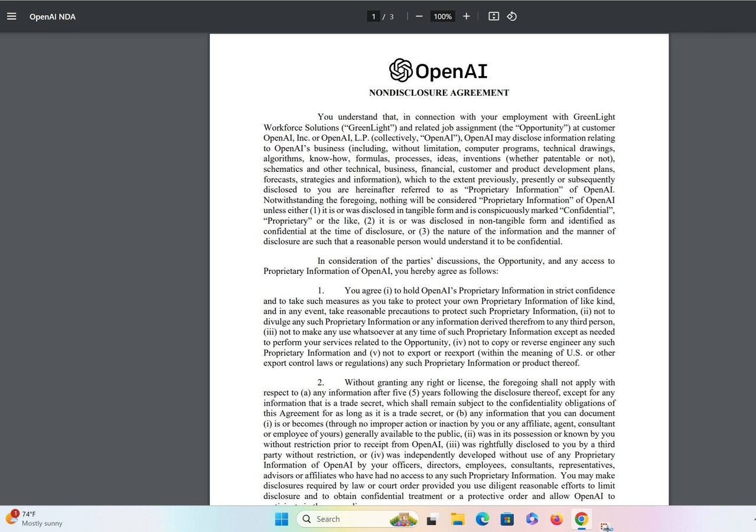Zoom in using the plus icon

[466, 17]
